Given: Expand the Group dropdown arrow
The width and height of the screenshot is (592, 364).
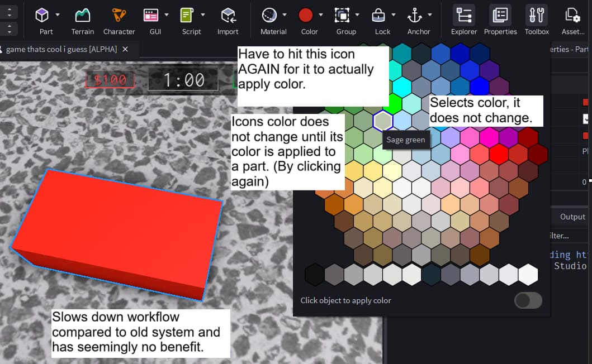Looking at the screenshot, I should [x=357, y=15].
